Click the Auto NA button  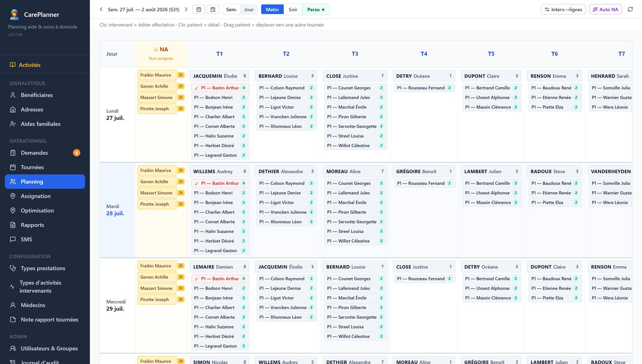tap(605, 10)
